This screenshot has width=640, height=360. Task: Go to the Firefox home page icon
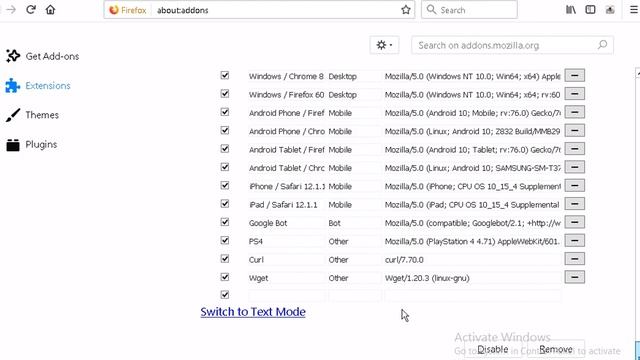pyautogui.click(x=50, y=9)
